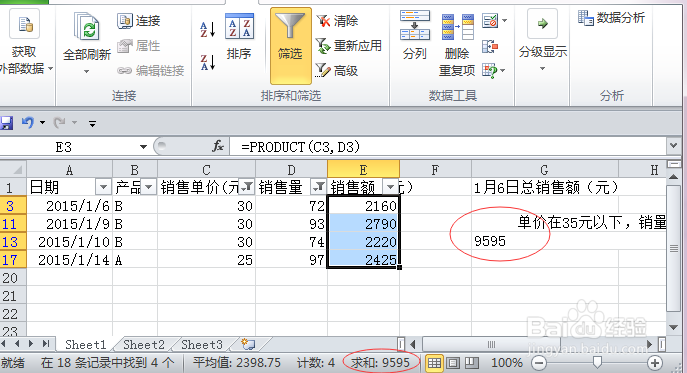Switch to Page Break Preview
The image size is (687, 373).
[x=471, y=363]
